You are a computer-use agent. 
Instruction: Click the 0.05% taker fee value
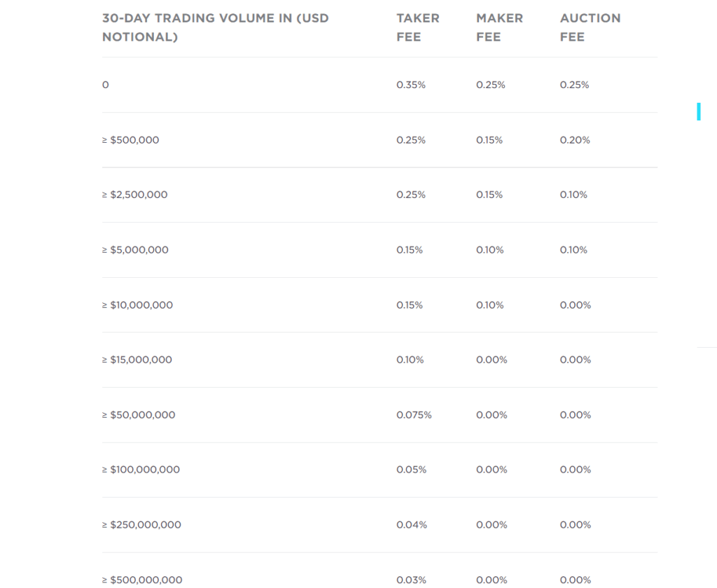coord(411,470)
